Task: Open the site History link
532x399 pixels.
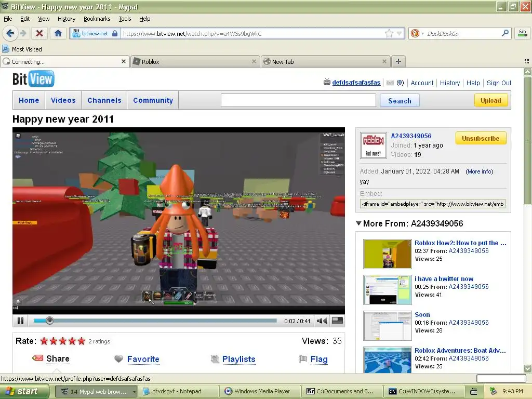Action: coord(450,83)
